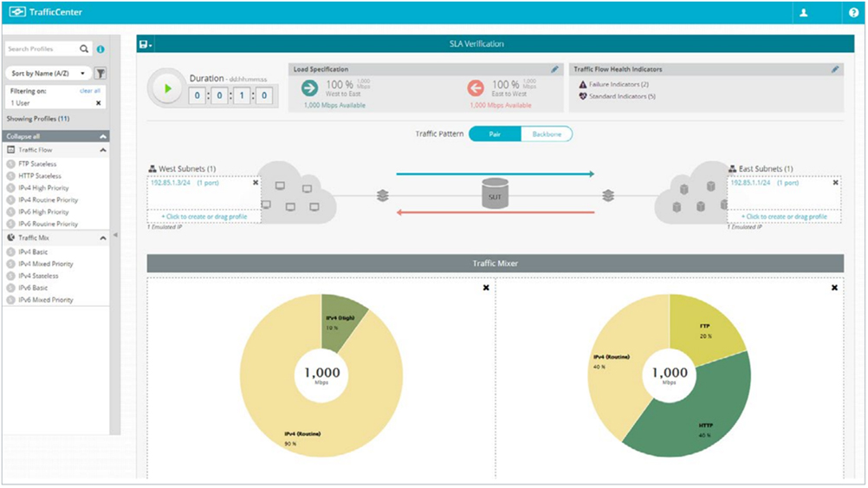
Task: Click inside the Search Profiles field
Action: click(x=42, y=49)
